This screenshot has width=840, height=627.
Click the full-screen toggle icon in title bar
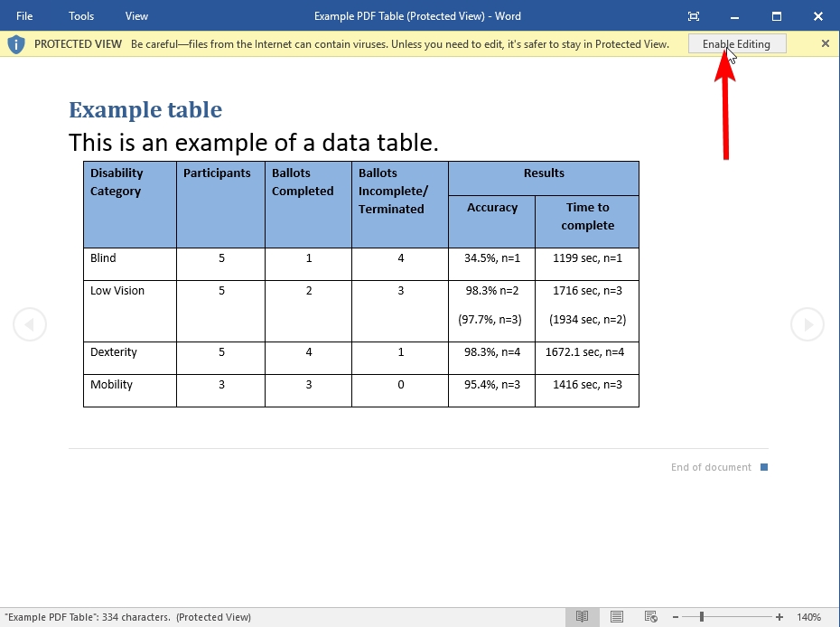pyautogui.click(x=693, y=15)
